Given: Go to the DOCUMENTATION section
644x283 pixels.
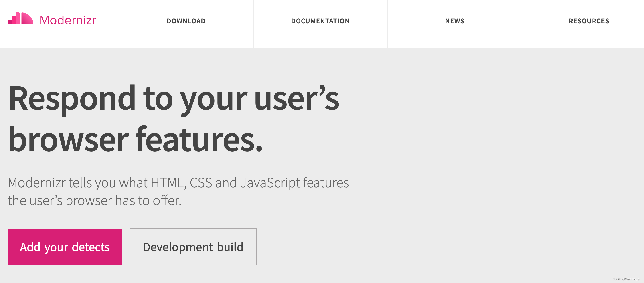Looking at the screenshot, I should (320, 21).
